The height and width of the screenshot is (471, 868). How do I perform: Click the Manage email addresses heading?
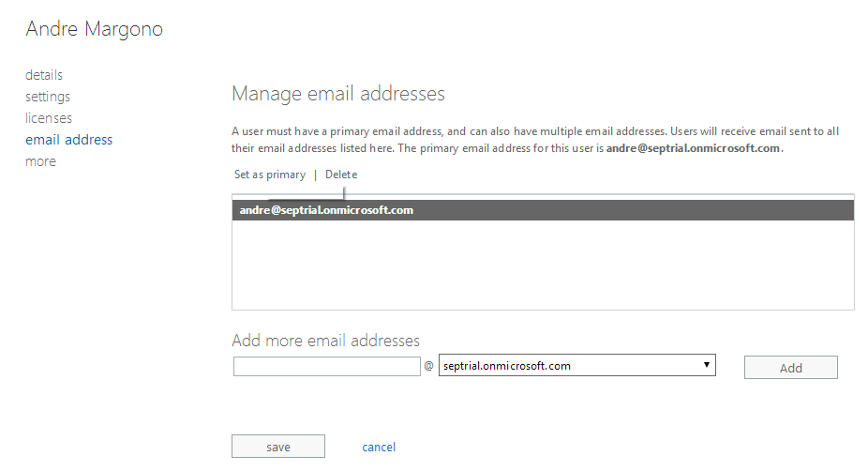[x=337, y=94]
